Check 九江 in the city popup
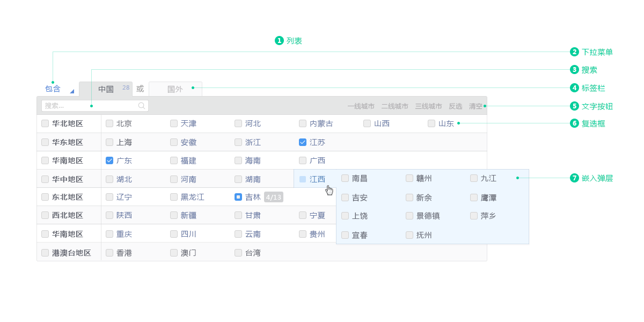The height and width of the screenshot is (322, 644). (x=474, y=178)
